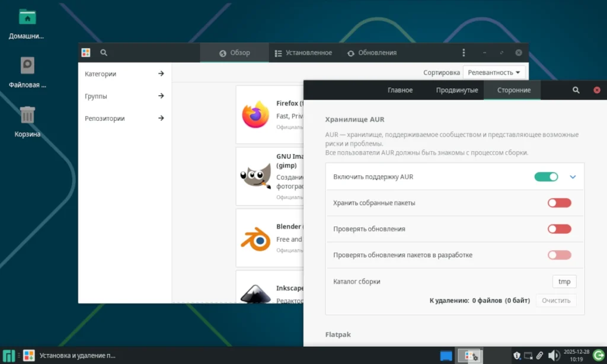Viewport: 607px width, 364px height.
Task: Expand Группы in the sidebar
Action: (x=124, y=96)
